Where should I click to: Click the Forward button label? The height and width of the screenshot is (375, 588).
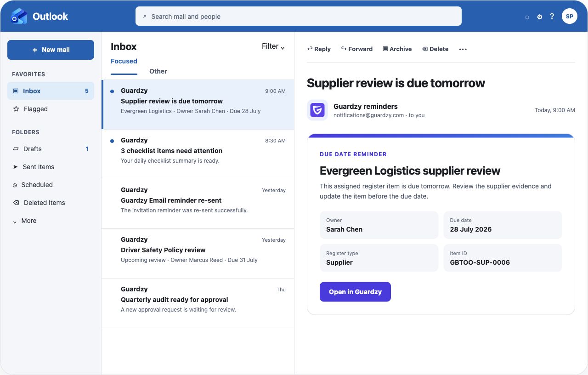pos(361,49)
